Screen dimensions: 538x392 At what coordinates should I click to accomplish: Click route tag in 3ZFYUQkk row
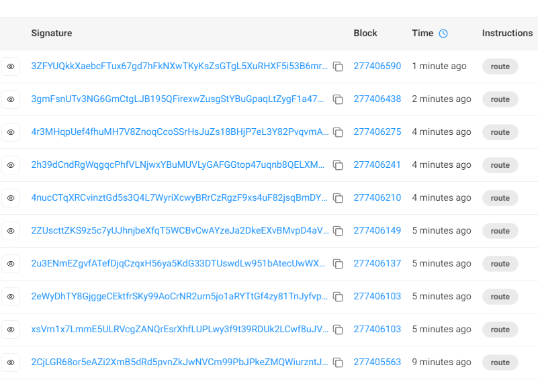click(500, 66)
